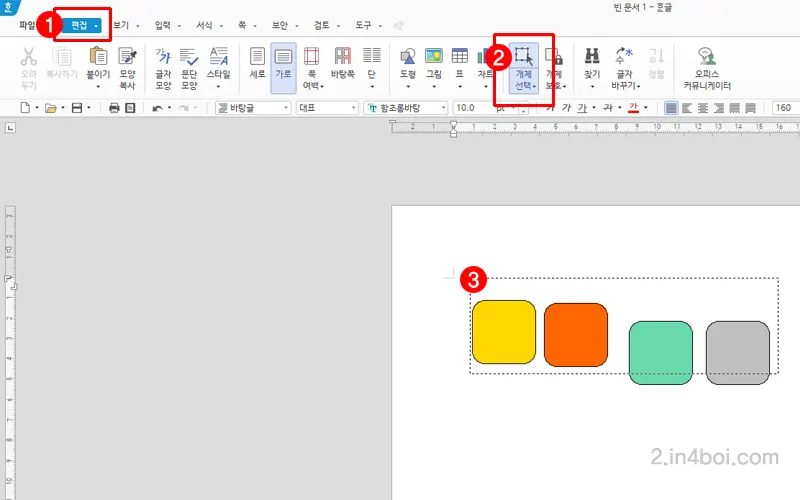Click the Copy (복사하기) icon
This screenshot has width=800, height=500.
click(x=62, y=57)
